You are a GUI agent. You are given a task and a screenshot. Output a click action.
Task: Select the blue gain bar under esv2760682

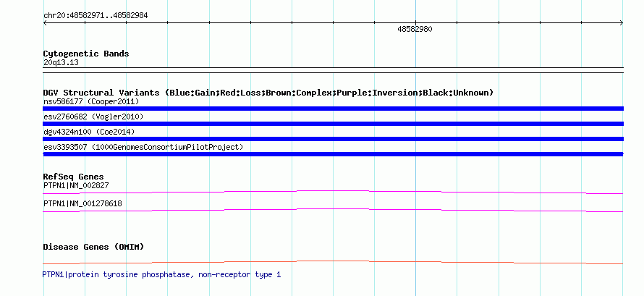click(x=333, y=124)
